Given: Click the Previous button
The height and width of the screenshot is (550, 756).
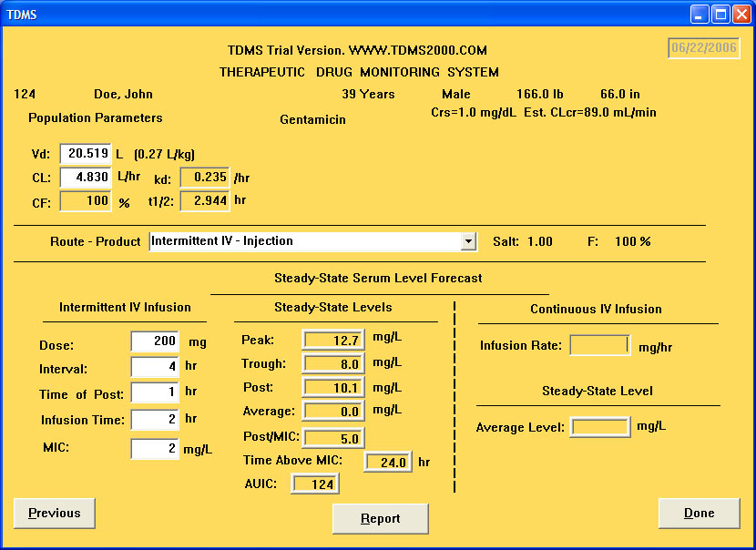Looking at the screenshot, I should click(x=55, y=514).
